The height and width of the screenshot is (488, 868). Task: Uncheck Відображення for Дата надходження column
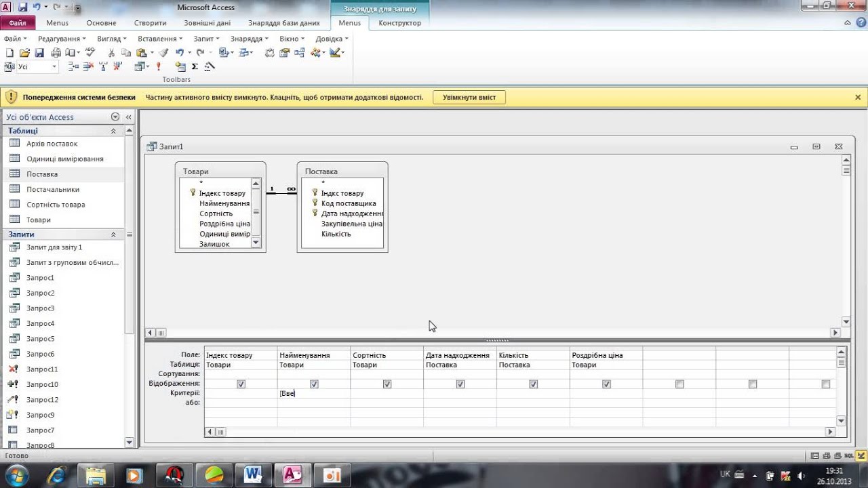point(460,384)
